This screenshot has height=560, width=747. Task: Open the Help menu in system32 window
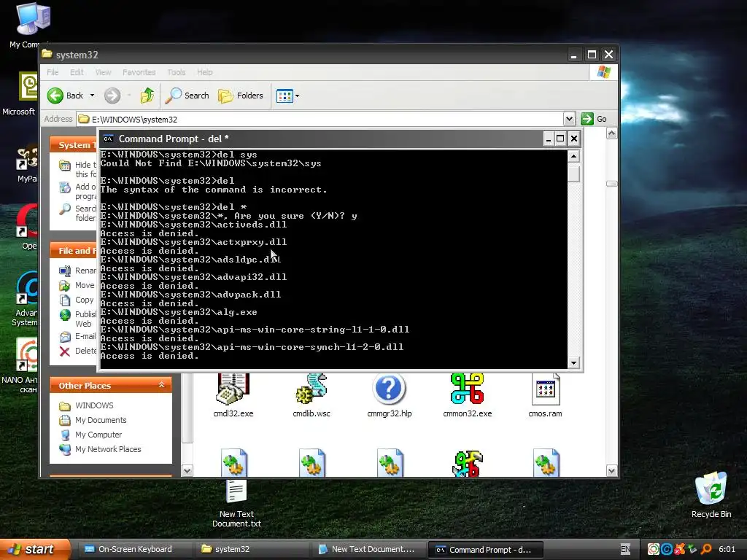click(x=205, y=72)
